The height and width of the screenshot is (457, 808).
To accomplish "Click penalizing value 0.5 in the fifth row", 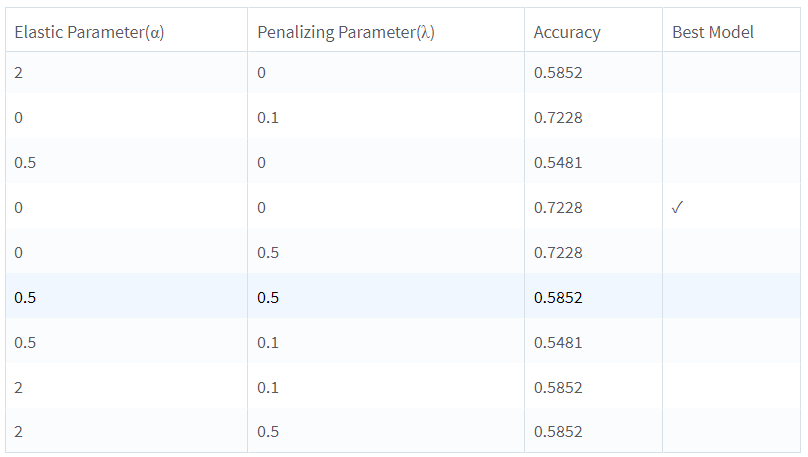I will point(268,253).
